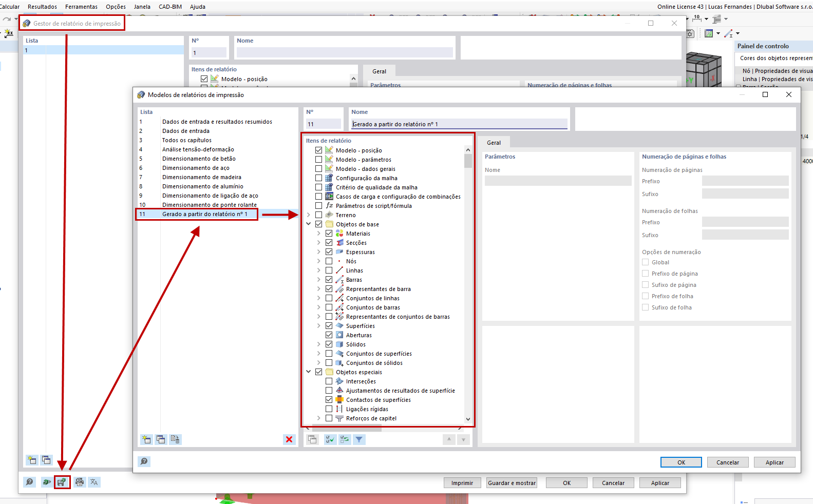The height and width of the screenshot is (504, 813).
Task: Open printer settings icon in the report manager
Action: click(x=79, y=482)
